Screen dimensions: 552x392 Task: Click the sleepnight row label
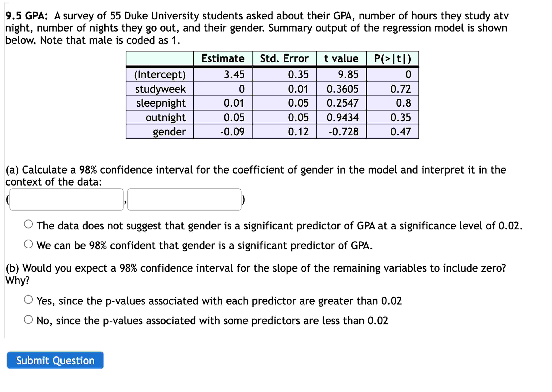click(161, 103)
